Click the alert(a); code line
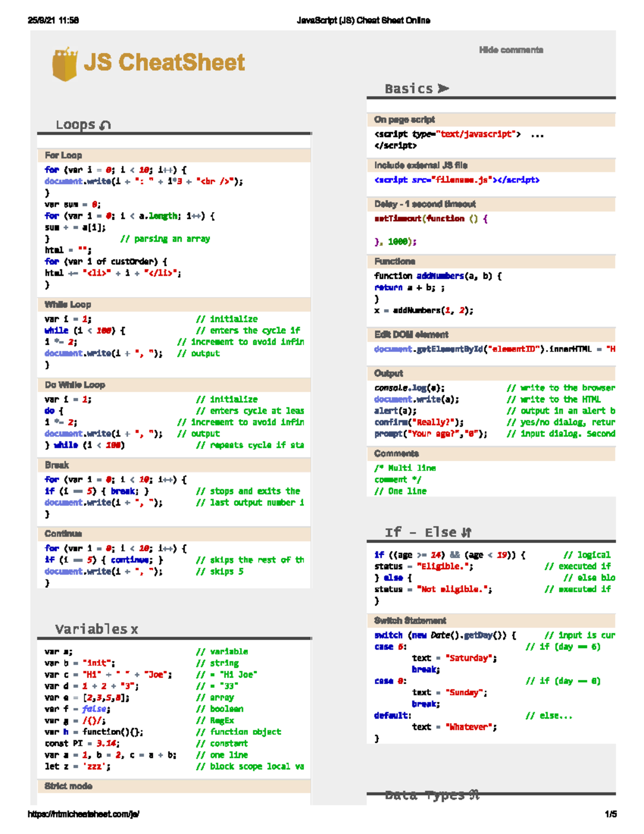644x834 pixels. pos(396,411)
